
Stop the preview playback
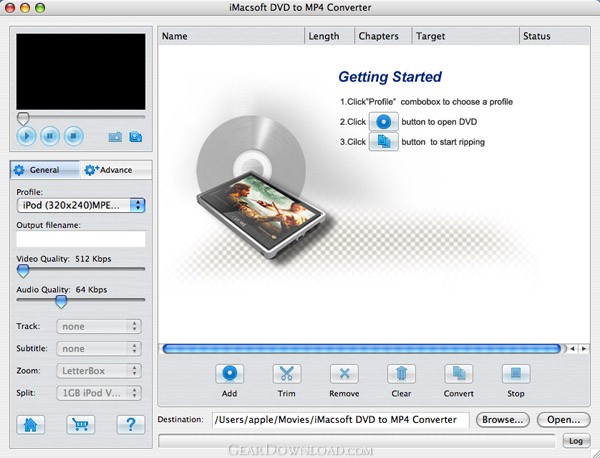point(74,136)
